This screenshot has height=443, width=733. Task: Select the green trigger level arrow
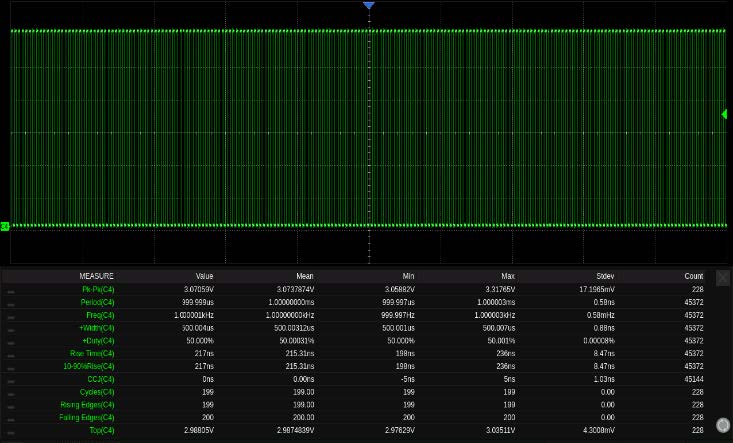click(724, 114)
